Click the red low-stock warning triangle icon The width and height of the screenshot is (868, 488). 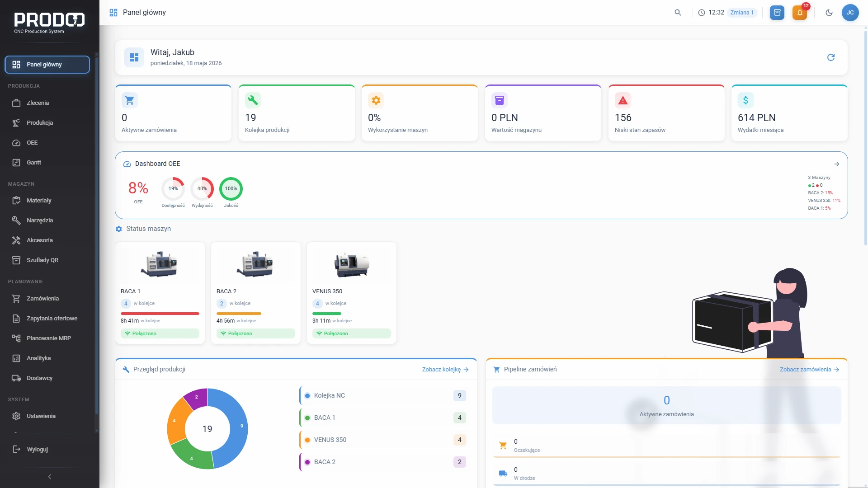(x=623, y=100)
